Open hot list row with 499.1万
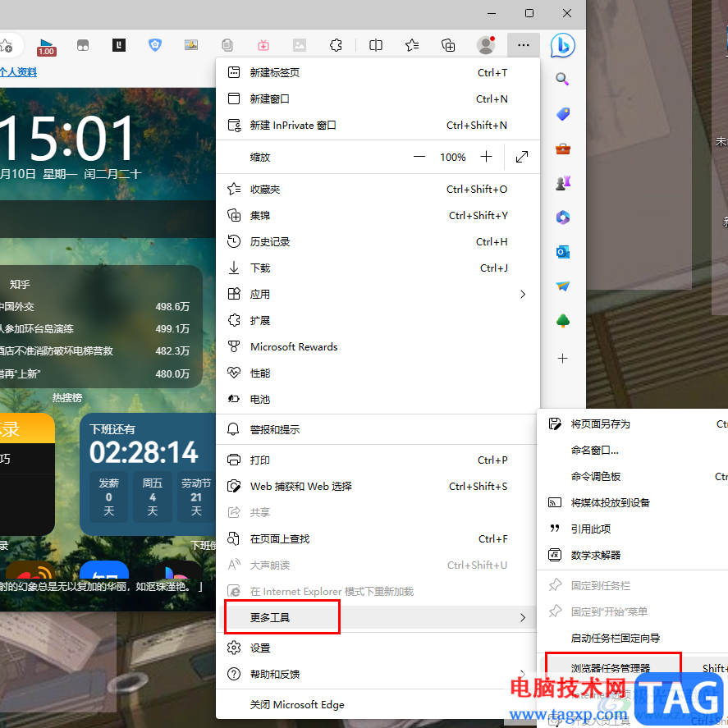The height and width of the screenshot is (728, 728). coord(94,329)
